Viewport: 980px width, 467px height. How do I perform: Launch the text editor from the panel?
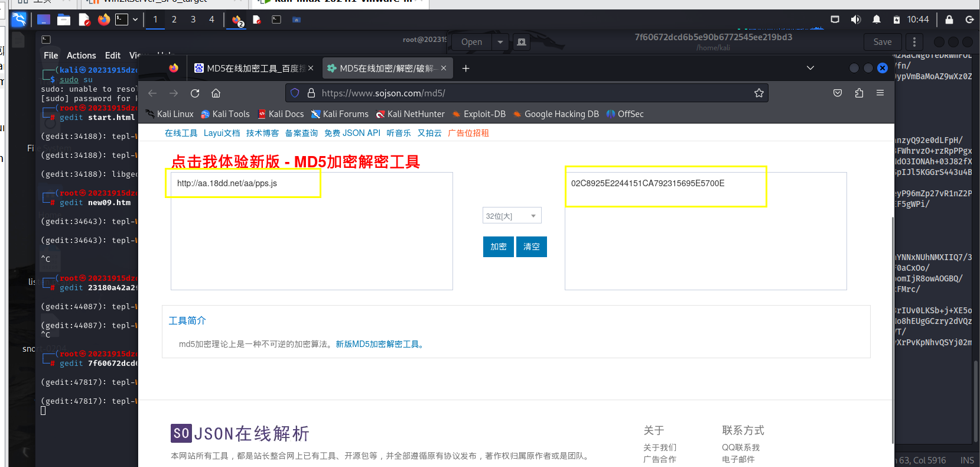[x=84, y=20]
